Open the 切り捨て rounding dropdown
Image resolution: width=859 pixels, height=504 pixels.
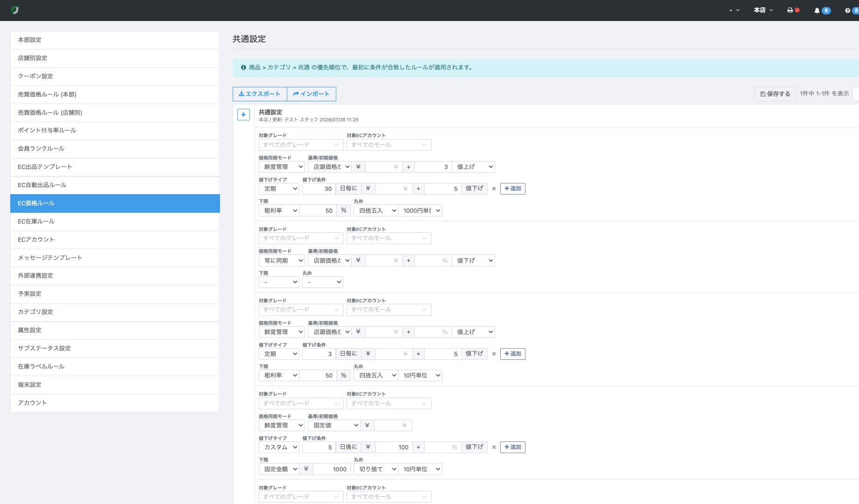376,469
